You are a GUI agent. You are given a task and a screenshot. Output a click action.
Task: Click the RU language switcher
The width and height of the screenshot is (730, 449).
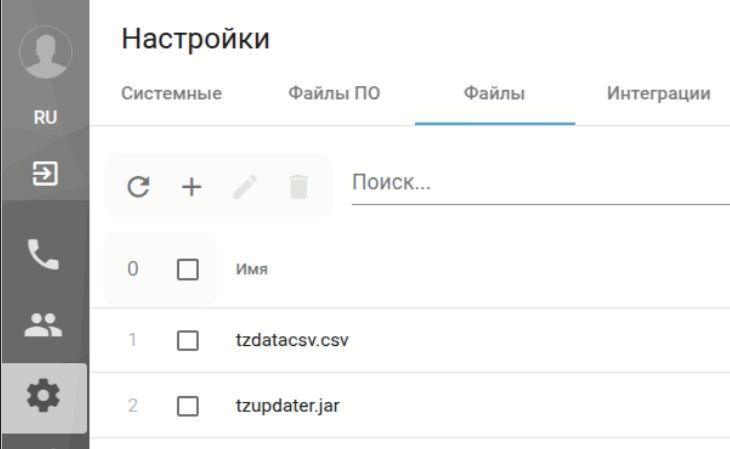click(45, 117)
